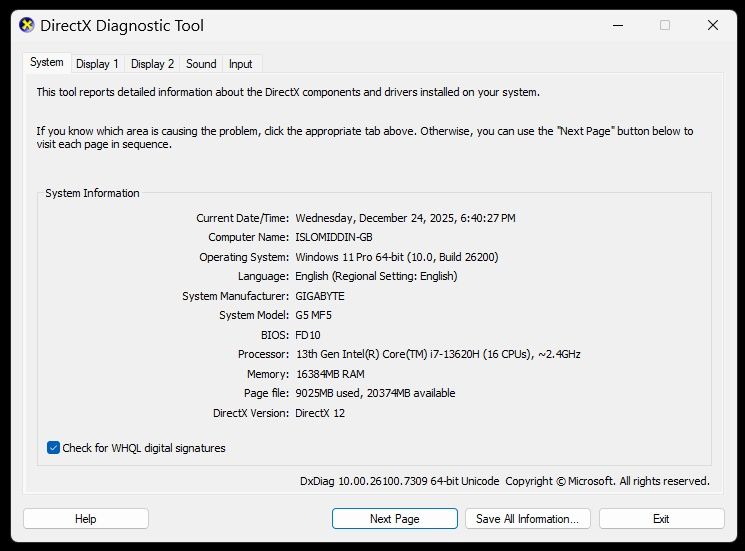Open the Input tab
Viewport: 745px width, 551px height.
coord(240,64)
